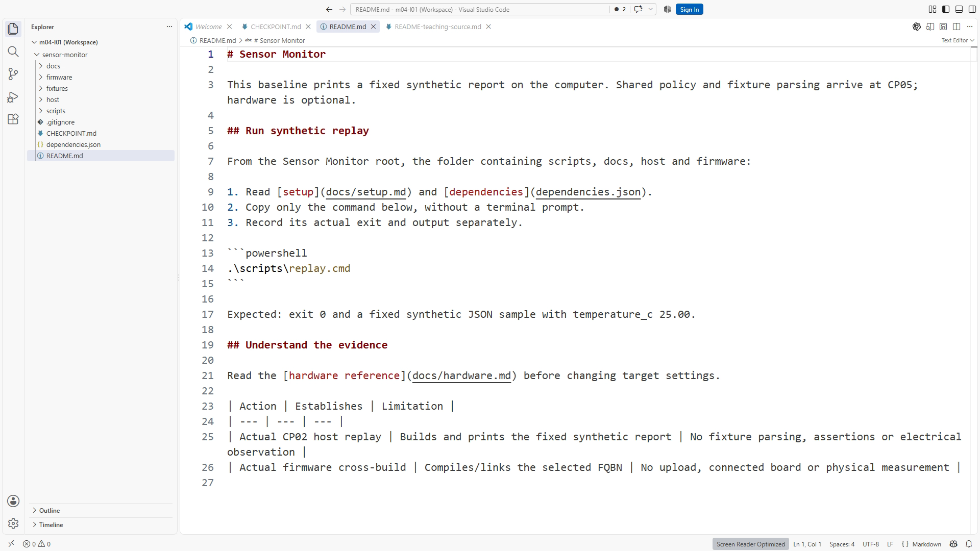This screenshot has height=551, width=980.
Task: Toggle the secondary side bar visibility
Action: coord(972,9)
